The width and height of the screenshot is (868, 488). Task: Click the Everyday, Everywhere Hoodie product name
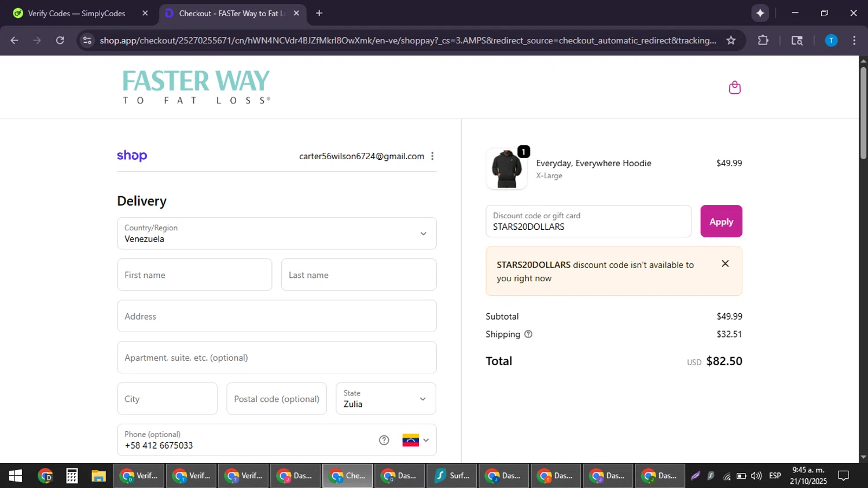click(x=594, y=163)
